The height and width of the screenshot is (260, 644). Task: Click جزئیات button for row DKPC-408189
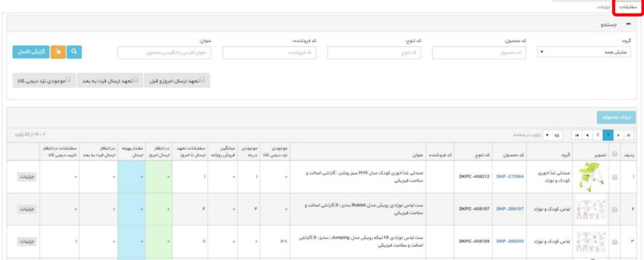[27, 241]
